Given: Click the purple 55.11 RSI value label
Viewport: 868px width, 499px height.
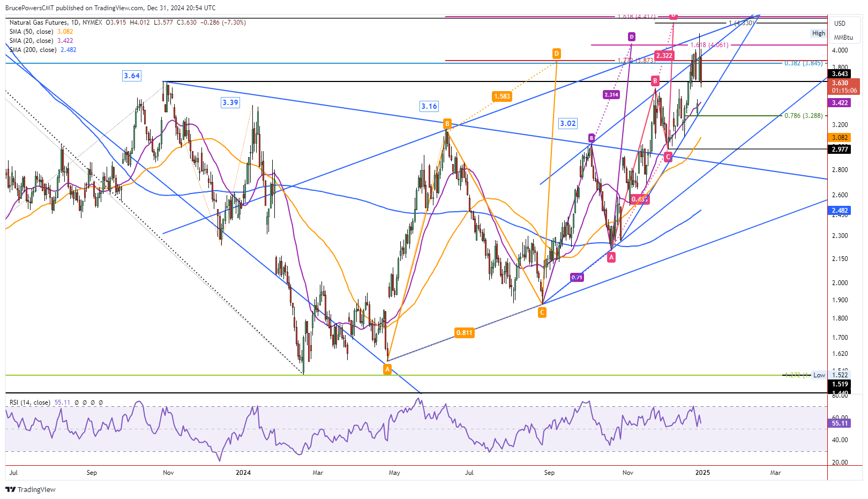Looking at the screenshot, I should (840, 423).
